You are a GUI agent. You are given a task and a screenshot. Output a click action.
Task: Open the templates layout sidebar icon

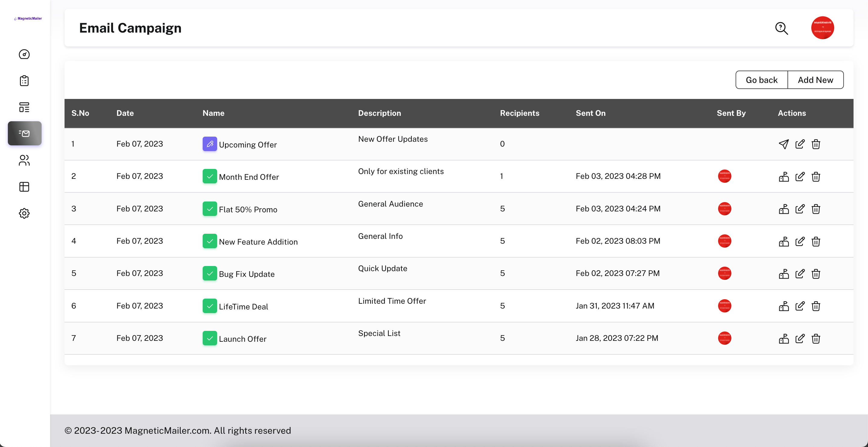24,107
